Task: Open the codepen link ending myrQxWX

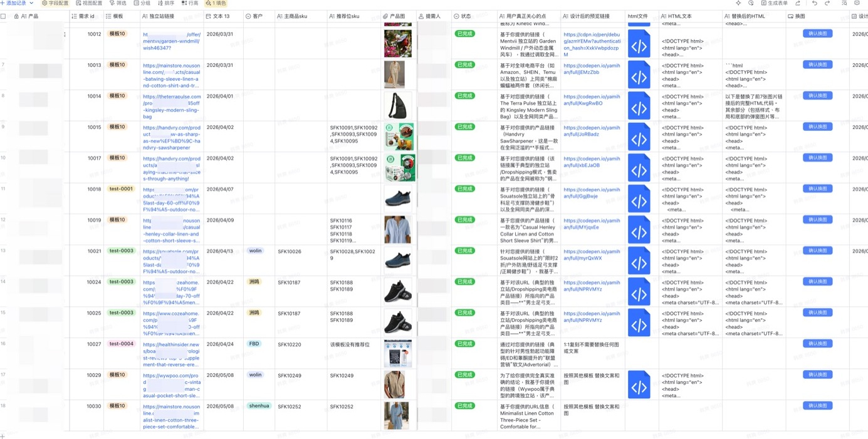Action: click(592, 255)
